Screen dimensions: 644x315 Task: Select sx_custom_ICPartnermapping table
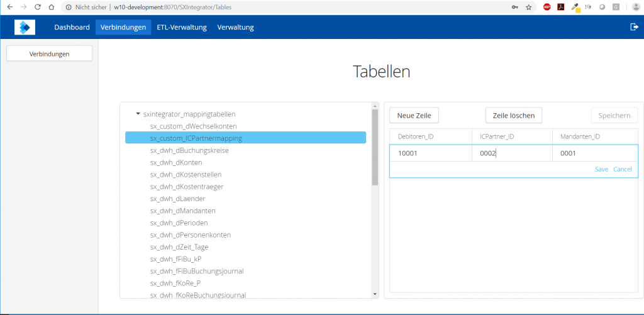246,138
